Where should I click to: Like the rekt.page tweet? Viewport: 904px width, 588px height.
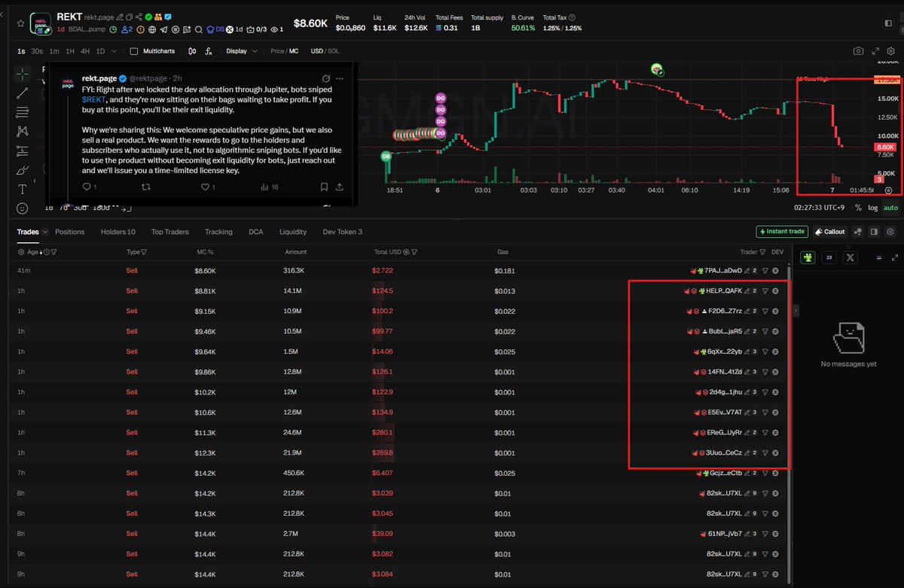pyautogui.click(x=203, y=187)
